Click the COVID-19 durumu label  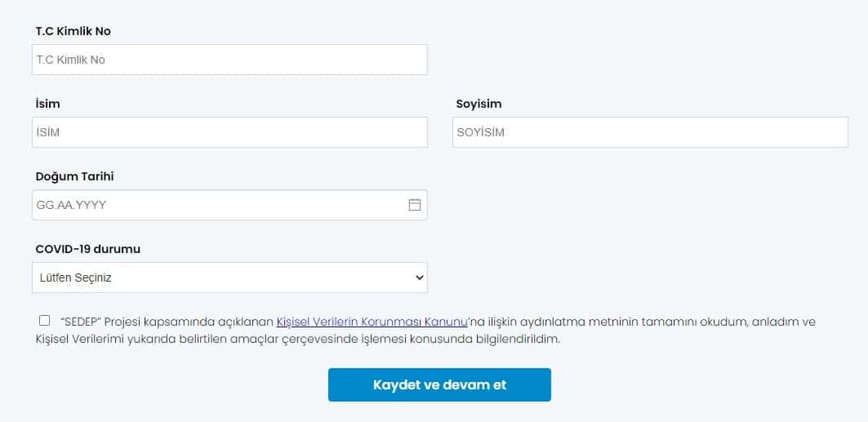pos(87,249)
